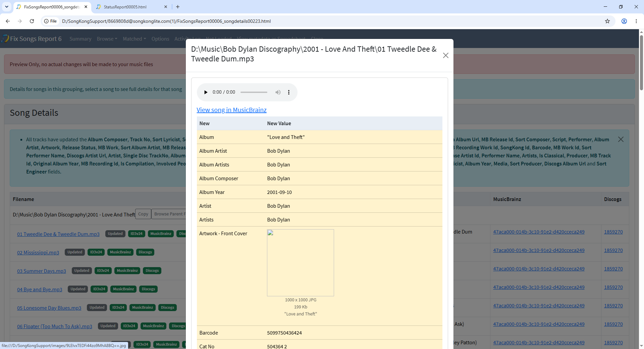Screen dimensions: 644x349
Task: Click MusicBrainz badge for 04 Bye and Bye
Action: click(123, 289)
